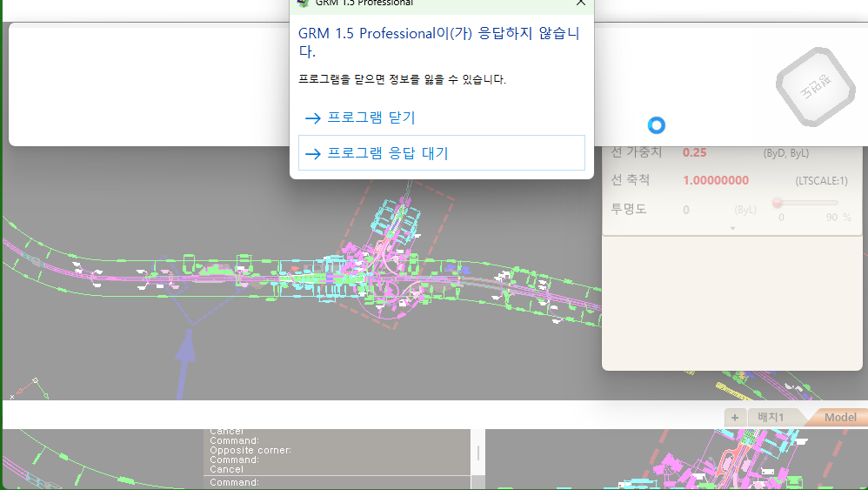The width and height of the screenshot is (868, 490).
Task: Add a new layout with plus tab
Action: 735,418
